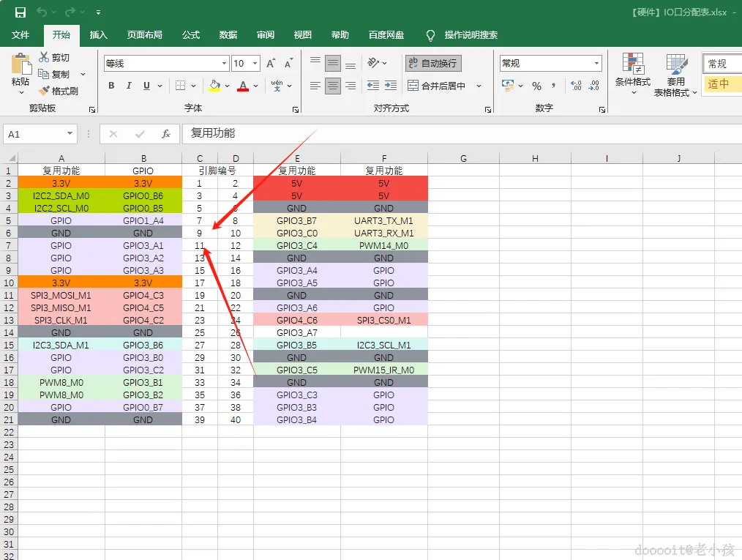
Task: Open the font color dropdown arrow
Action: click(255, 86)
